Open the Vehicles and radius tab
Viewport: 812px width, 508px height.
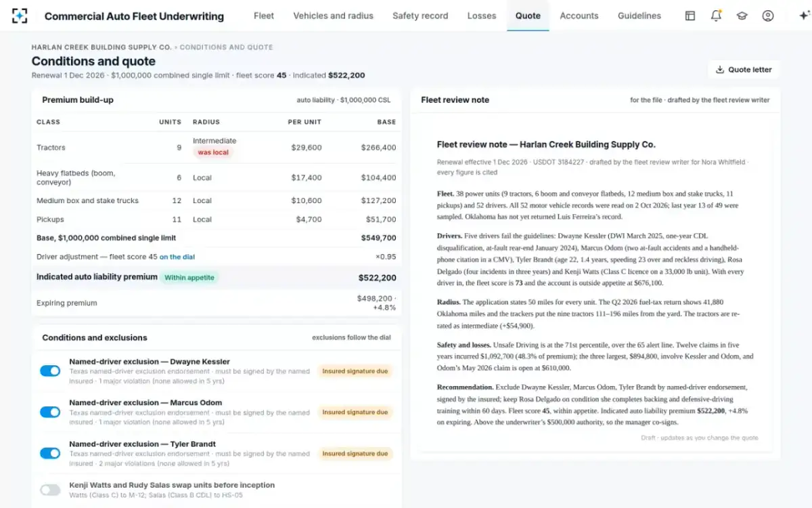coord(333,16)
